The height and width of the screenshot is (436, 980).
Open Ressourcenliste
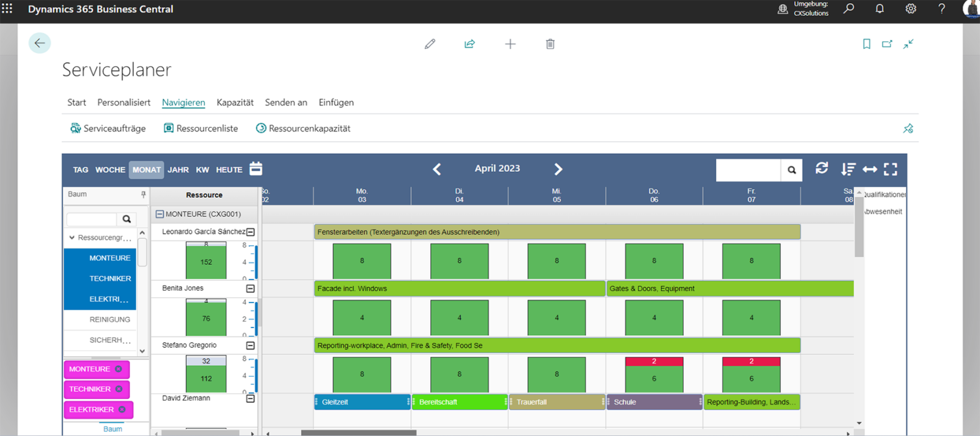201,128
